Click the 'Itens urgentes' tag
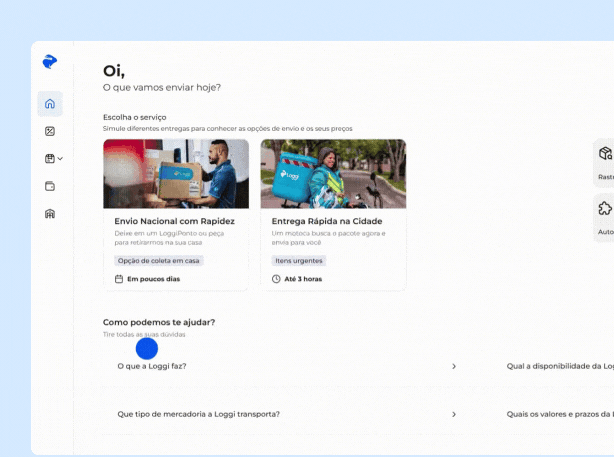 pos(299,260)
